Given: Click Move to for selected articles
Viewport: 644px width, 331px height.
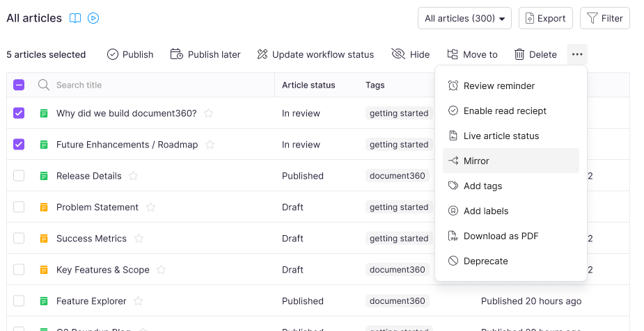Looking at the screenshot, I should point(472,54).
